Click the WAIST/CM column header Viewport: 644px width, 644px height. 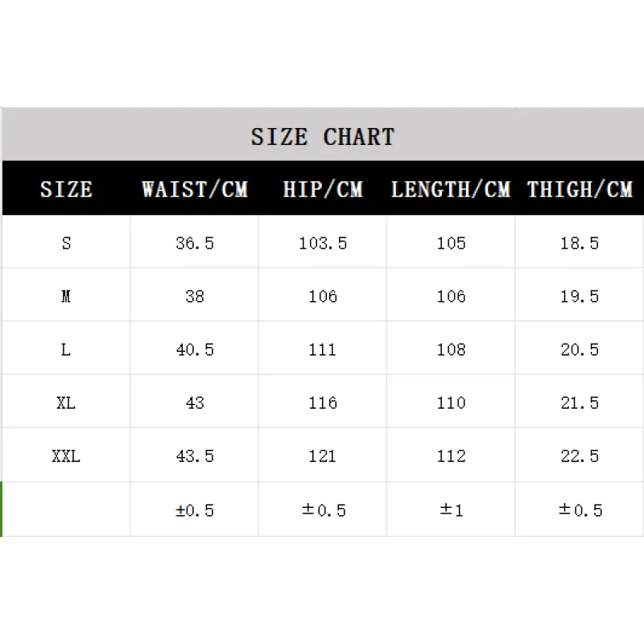tap(195, 189)
